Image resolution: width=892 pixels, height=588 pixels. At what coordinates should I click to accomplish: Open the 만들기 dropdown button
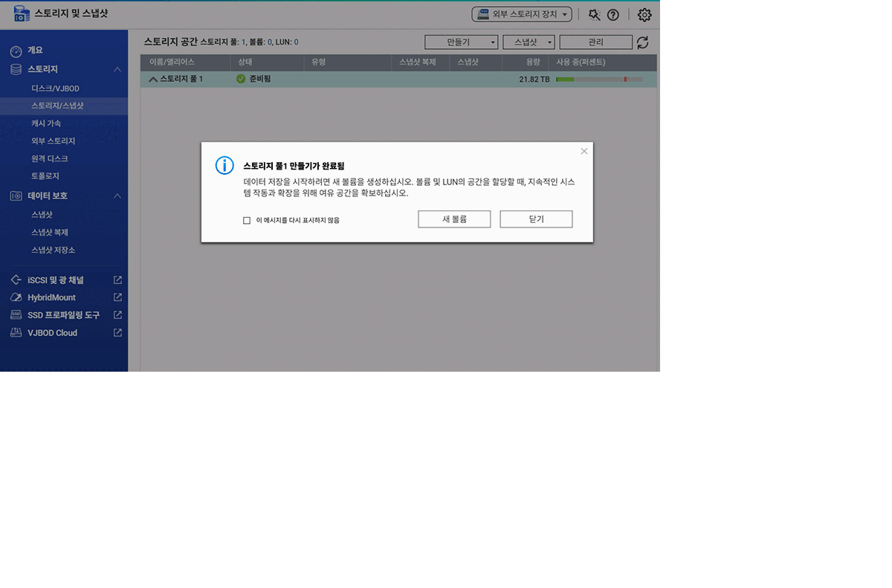click(x=461, y=42)
